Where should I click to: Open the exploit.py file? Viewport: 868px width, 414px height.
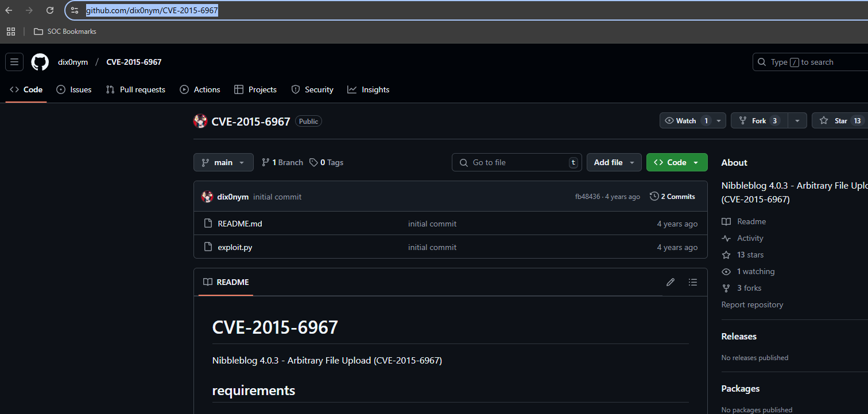tap(235, 247)
